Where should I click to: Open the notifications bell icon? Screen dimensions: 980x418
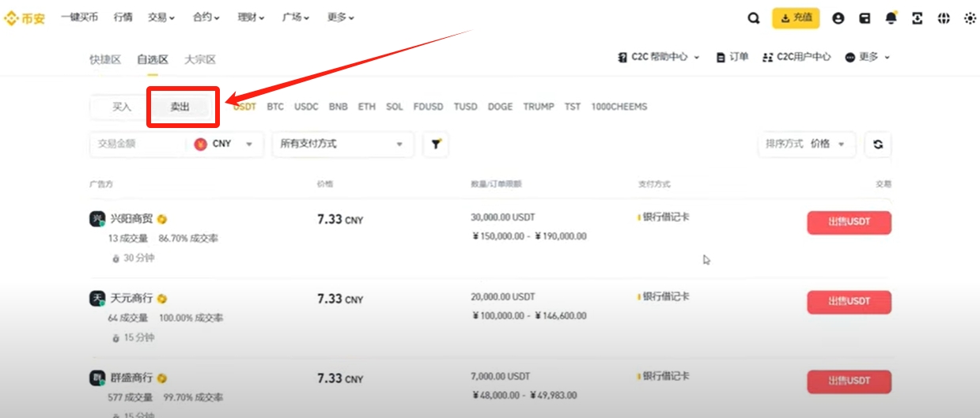click(x=891, y=18)
